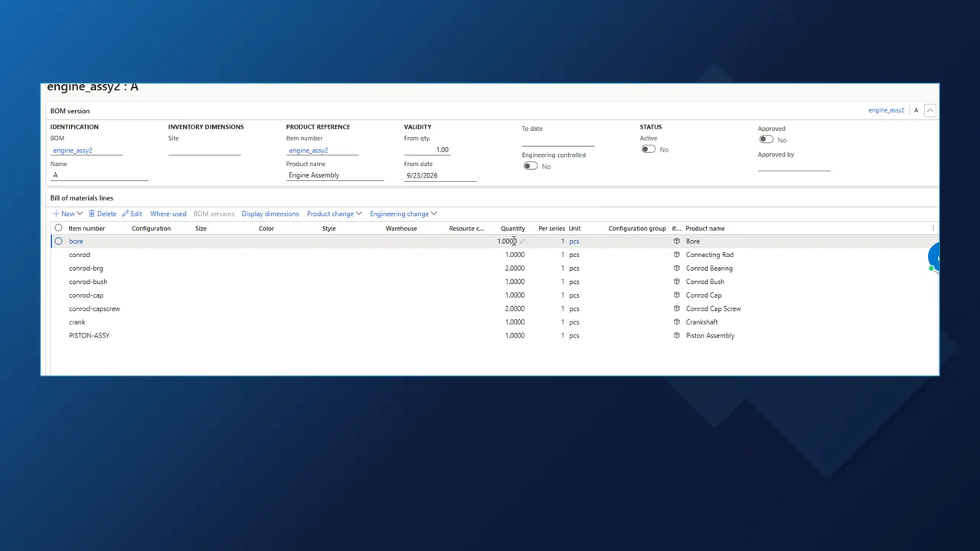Screen dimensions: 980x551
Task: Select the PISTON-ASSY item
Action: 89,335
